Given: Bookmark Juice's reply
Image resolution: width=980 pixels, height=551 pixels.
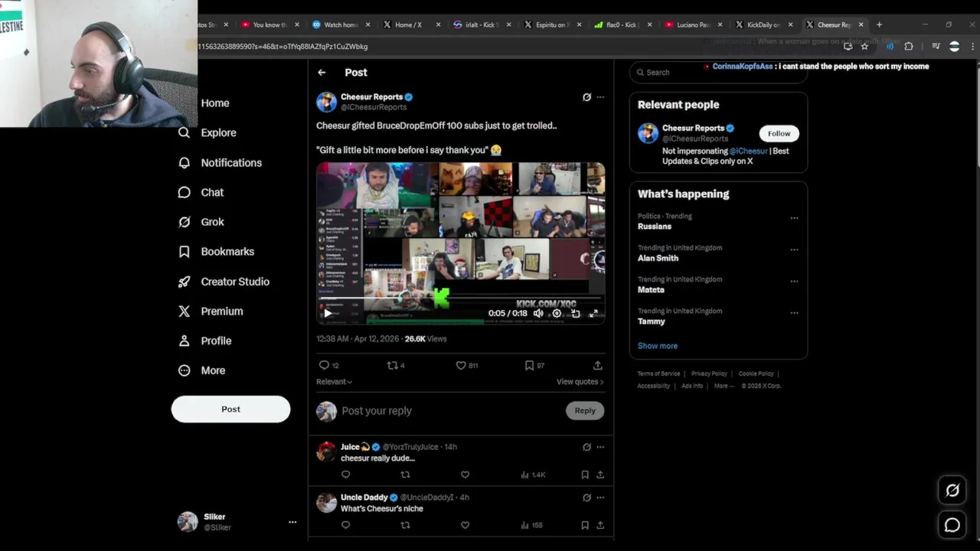Looking at the screenshot, I should (x=584, y=474).
